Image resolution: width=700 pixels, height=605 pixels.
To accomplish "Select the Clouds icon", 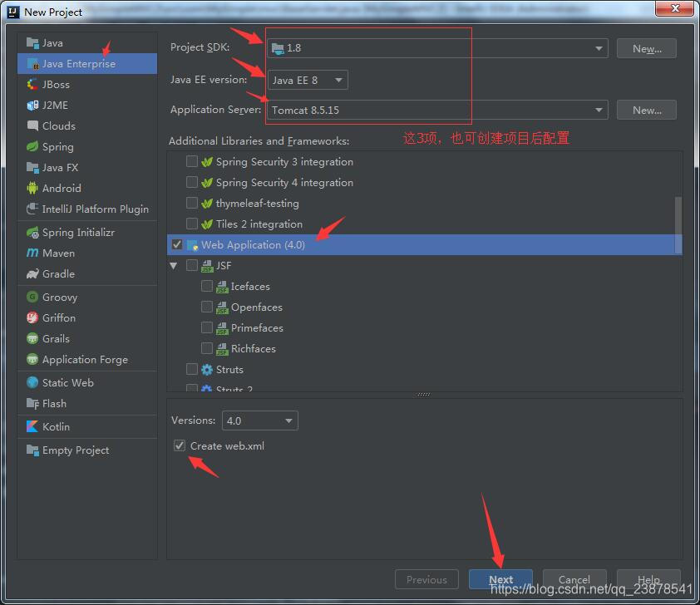I will point(32,125).
